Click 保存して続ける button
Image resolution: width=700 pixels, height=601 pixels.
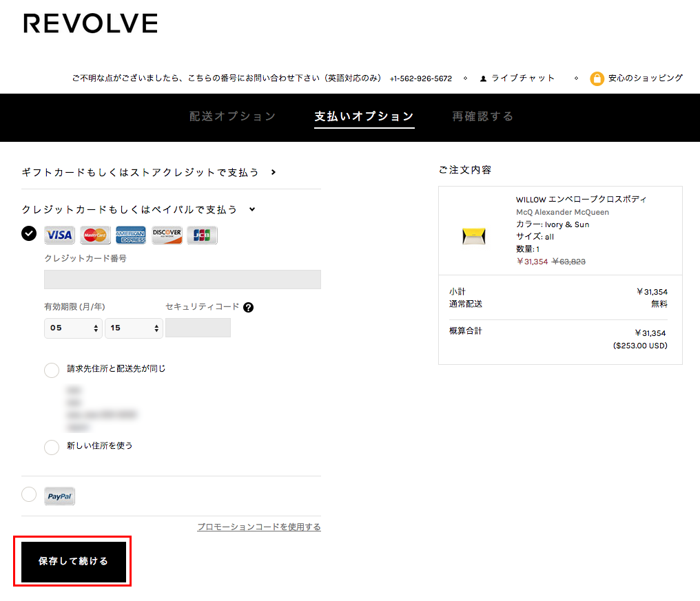pyautogui.click(x=74, y=562)
